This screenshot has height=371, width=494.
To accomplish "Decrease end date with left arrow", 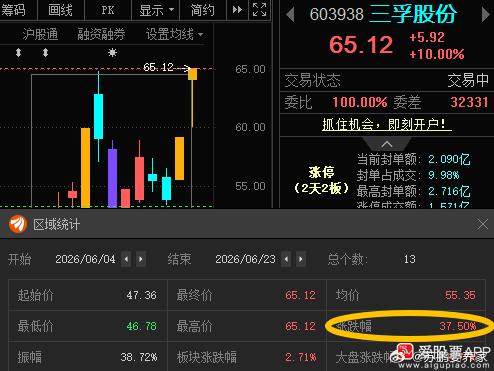I will [286, 259].
